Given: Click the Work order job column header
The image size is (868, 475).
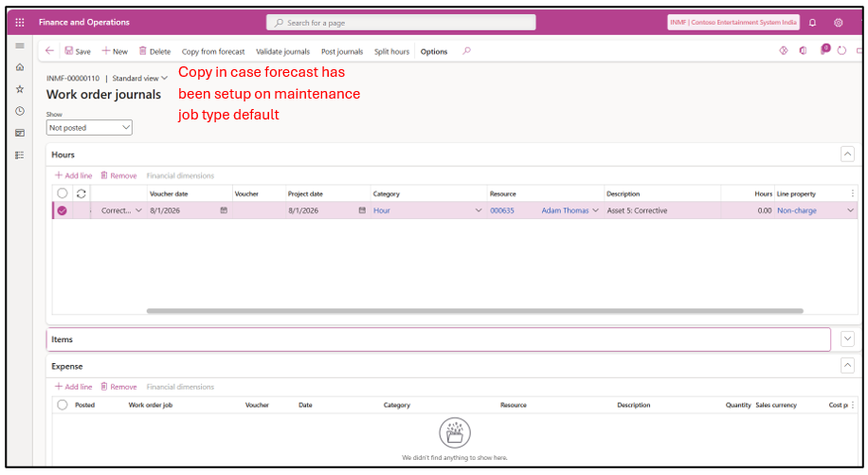Looking at the screenshot, I should 150,405.
